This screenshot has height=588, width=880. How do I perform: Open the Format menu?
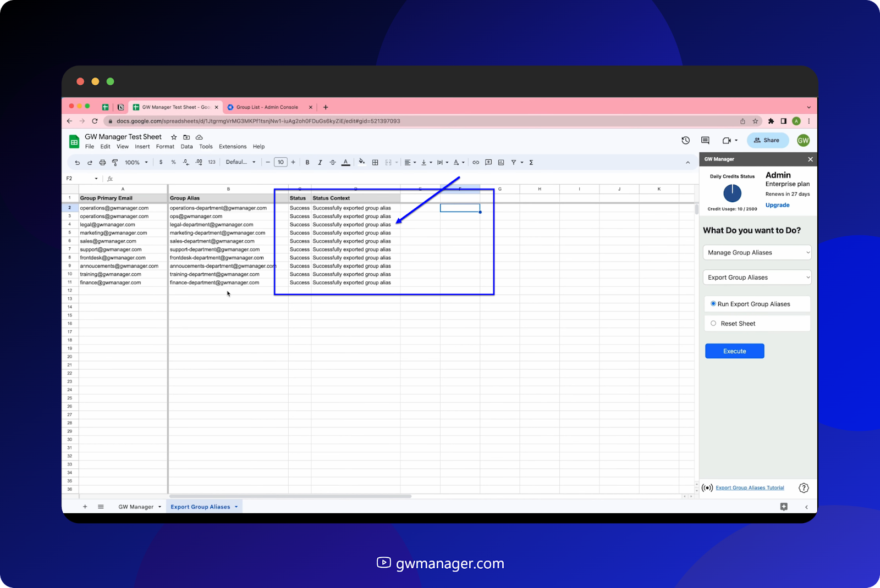(x=165, y=147)
